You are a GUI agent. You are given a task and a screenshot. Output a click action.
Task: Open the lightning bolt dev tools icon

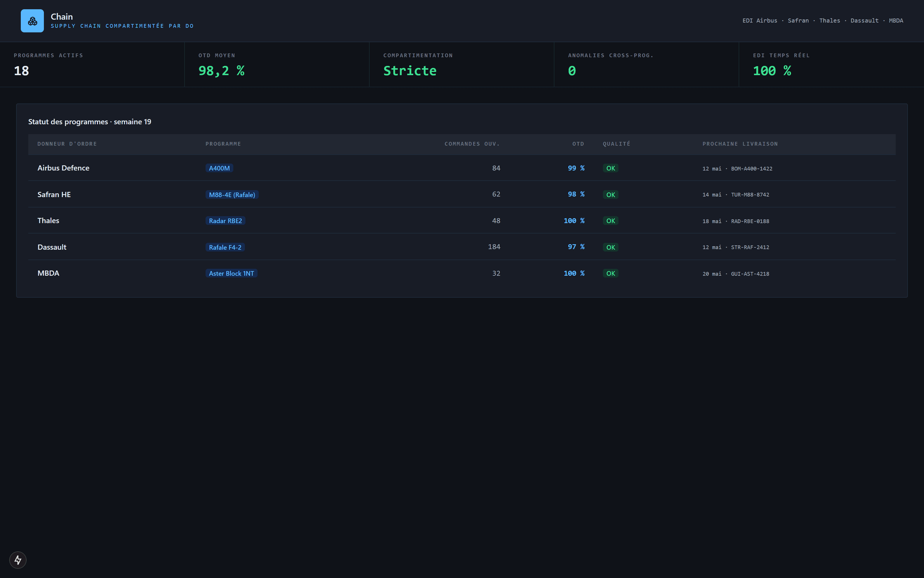(18, 560)
